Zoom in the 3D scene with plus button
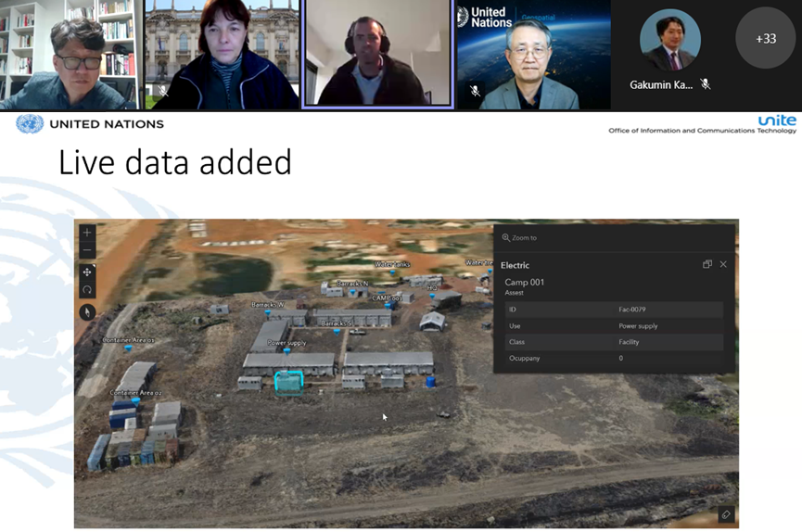802x532 pixels. point(87,233)
